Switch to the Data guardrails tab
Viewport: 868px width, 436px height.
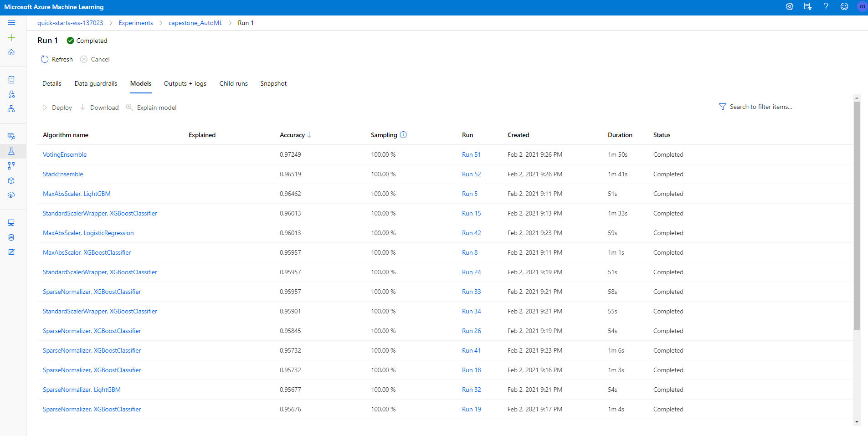pyautogui.click(x=96, y=83)
